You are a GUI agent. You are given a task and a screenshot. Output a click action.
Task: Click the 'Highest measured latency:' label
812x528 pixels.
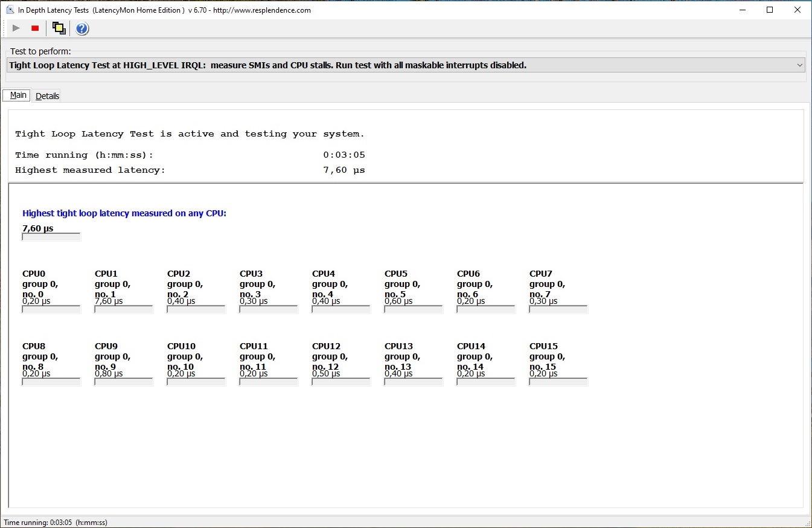pyautogui.click(x=91, y=170)
